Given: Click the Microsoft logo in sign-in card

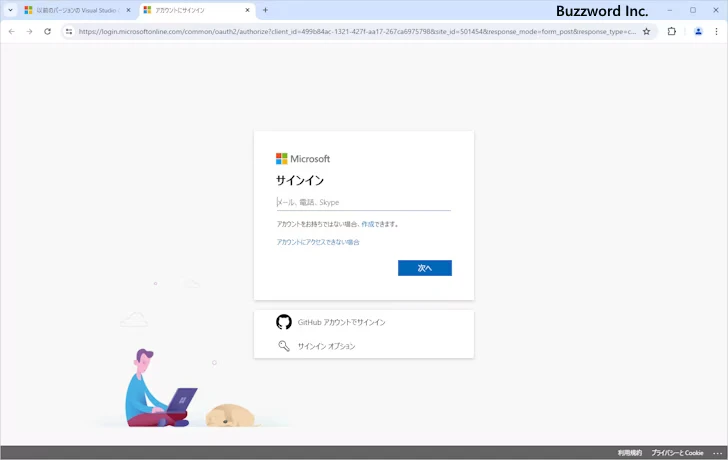Looking at the screenshot, I should pos(303,159).
